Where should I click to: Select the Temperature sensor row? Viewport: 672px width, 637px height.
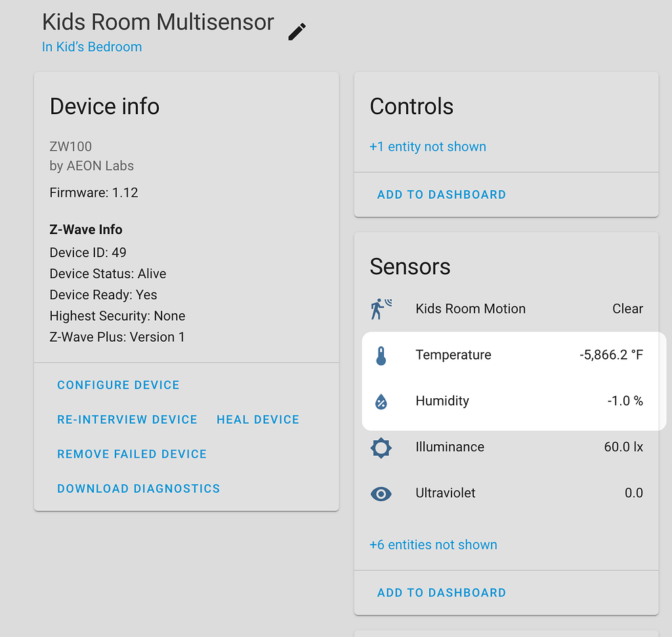(453, 355)
